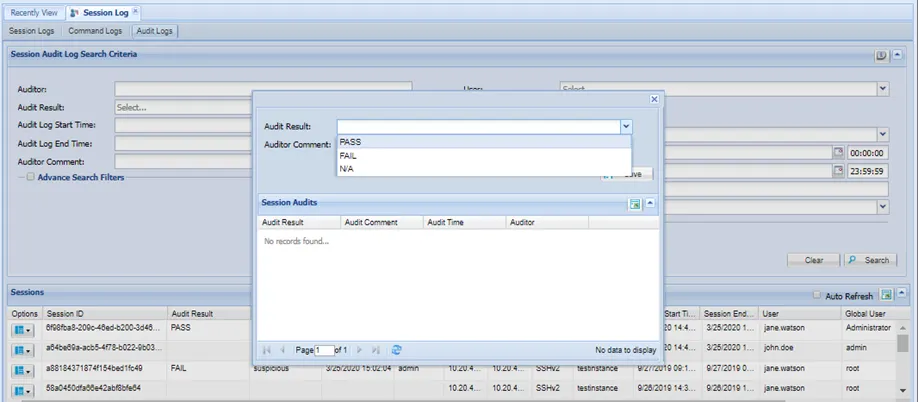This screenshot has width=918, height=402.
Task: Collapse Session Audit Log Search Criteria panel
Action: (x=897, y=56)
